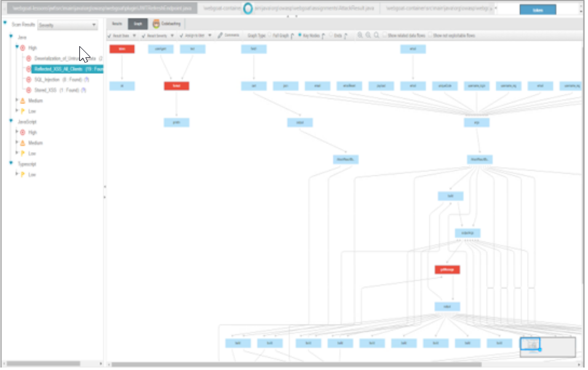Enable Show related data flows checkbox
Image resolution: width=588 pixels, height=370 pixels.
click(384, 36)
